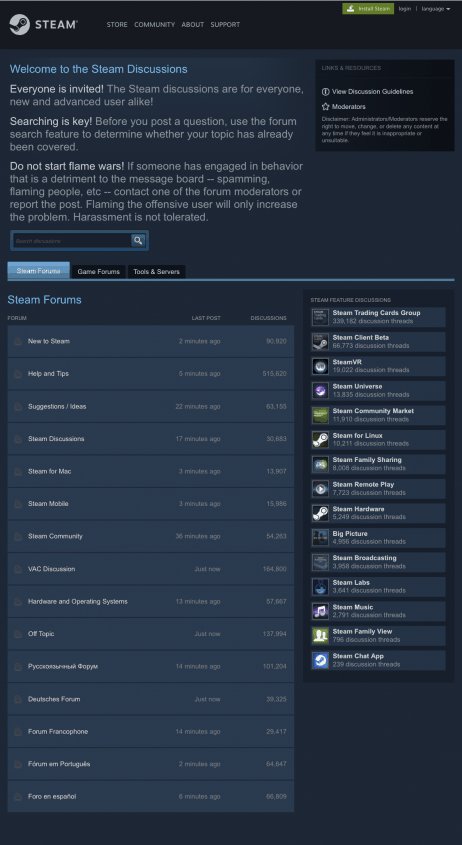Switch to the Game Forums tab
This screenshot has width=462, height=845.
99,272
